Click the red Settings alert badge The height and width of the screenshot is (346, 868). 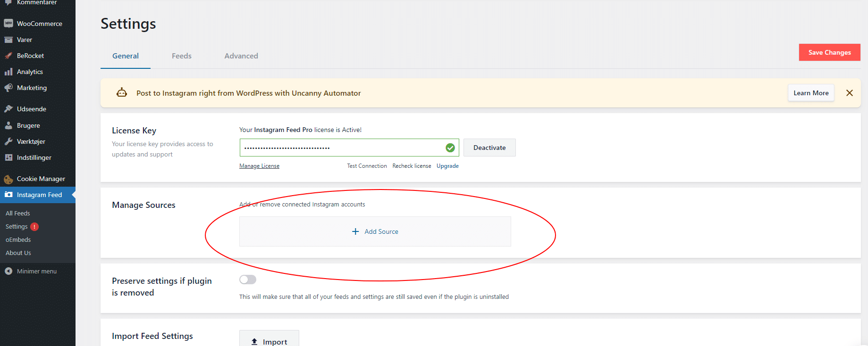pyautogui.click(x=34, y=227)
